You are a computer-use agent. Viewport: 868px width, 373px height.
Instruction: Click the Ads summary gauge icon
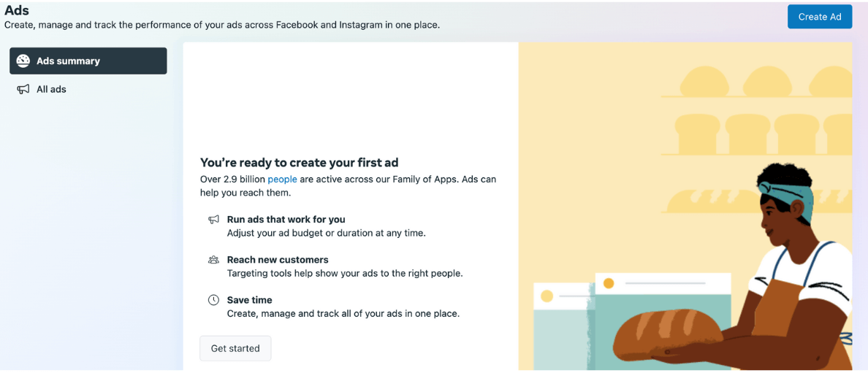point(23,61)
